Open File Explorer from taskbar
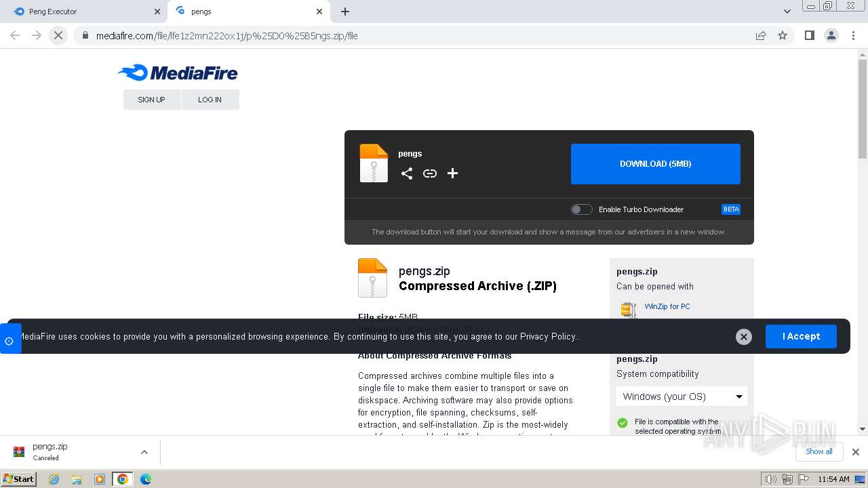This screenshot has height=488, width=868. (x=77, y=479)
